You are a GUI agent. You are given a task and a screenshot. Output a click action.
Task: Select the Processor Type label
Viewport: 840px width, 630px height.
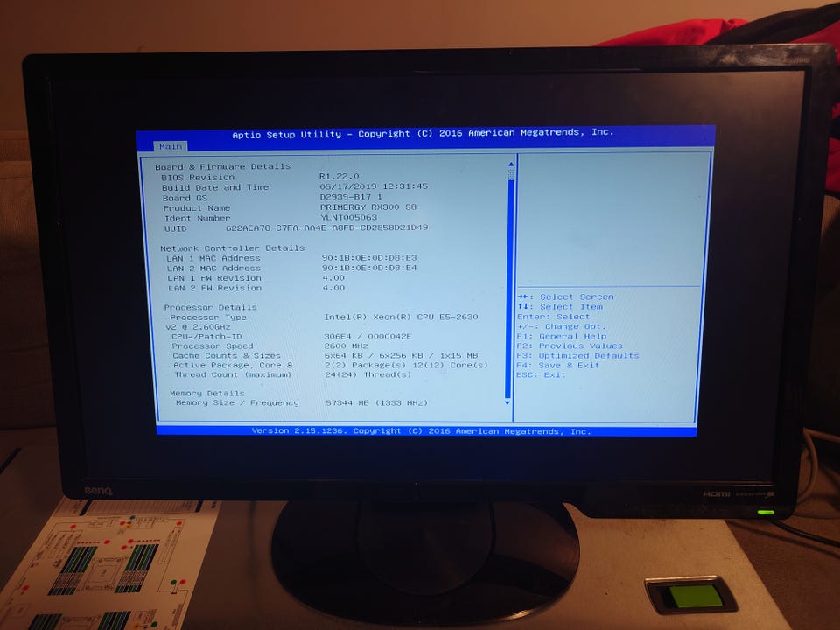[208, 317]
